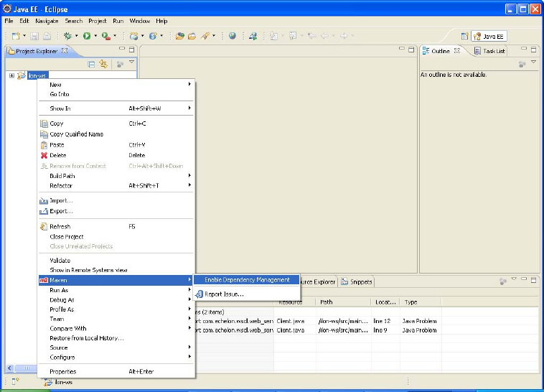Click the fast view icon in status bar
544x392 pixels.
point(14,381)
